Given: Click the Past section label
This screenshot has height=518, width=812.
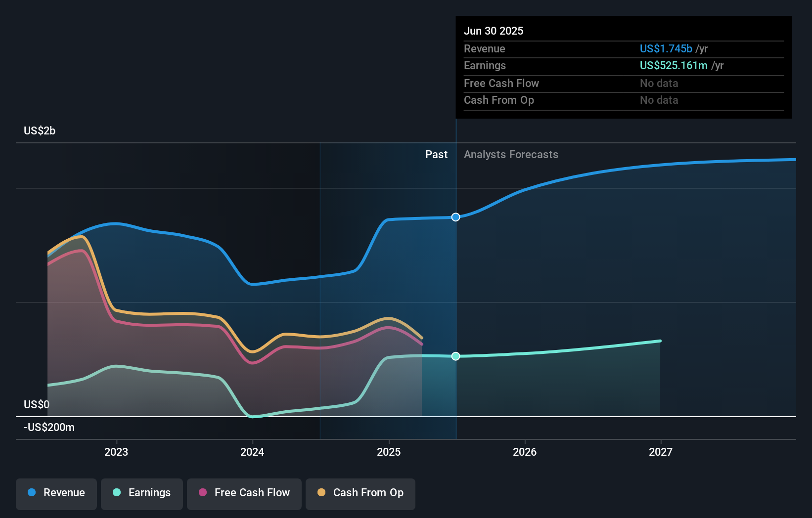Looking at the screenshot, I should [436, 154].
